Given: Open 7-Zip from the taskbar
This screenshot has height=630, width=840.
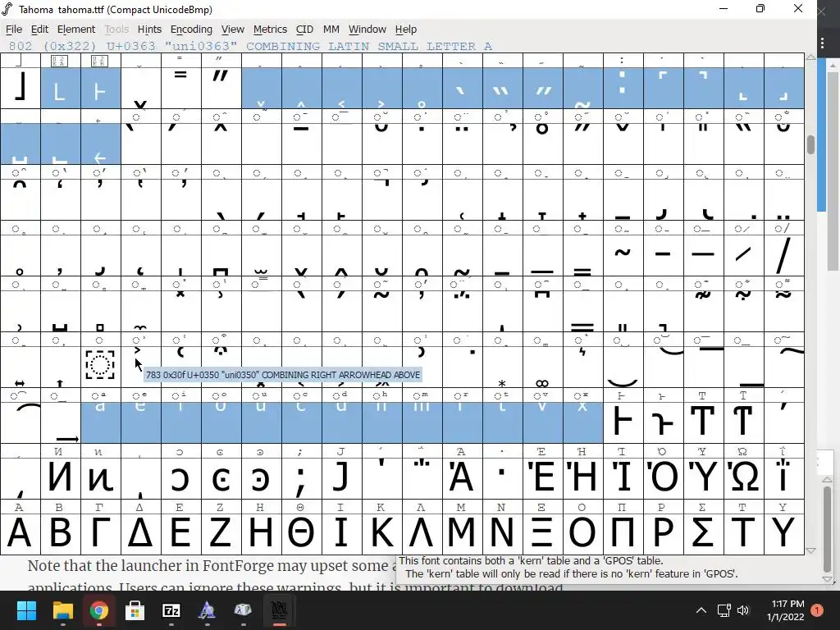Looking at the screenshot, I should (171, 610).
